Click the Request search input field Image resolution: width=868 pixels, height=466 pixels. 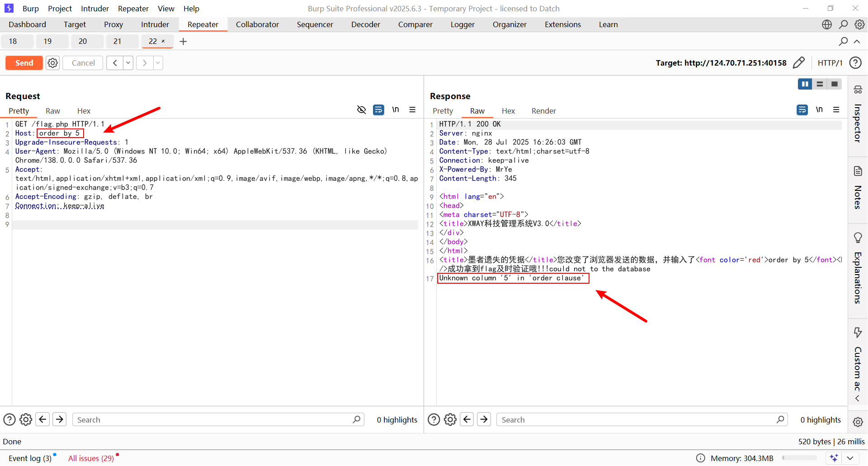218,419
